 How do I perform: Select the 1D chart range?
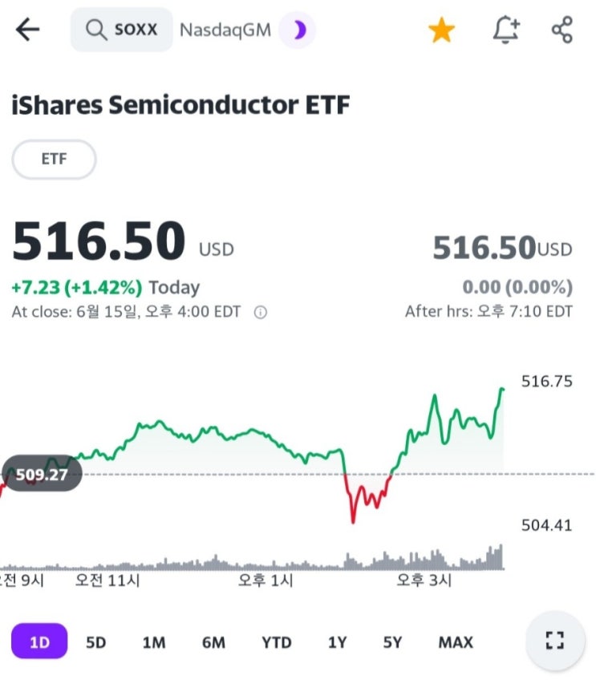[39, 642]
